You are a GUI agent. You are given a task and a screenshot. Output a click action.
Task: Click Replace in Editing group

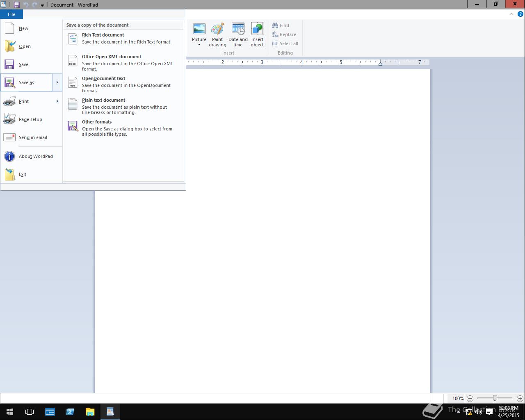tap(284, 34)
